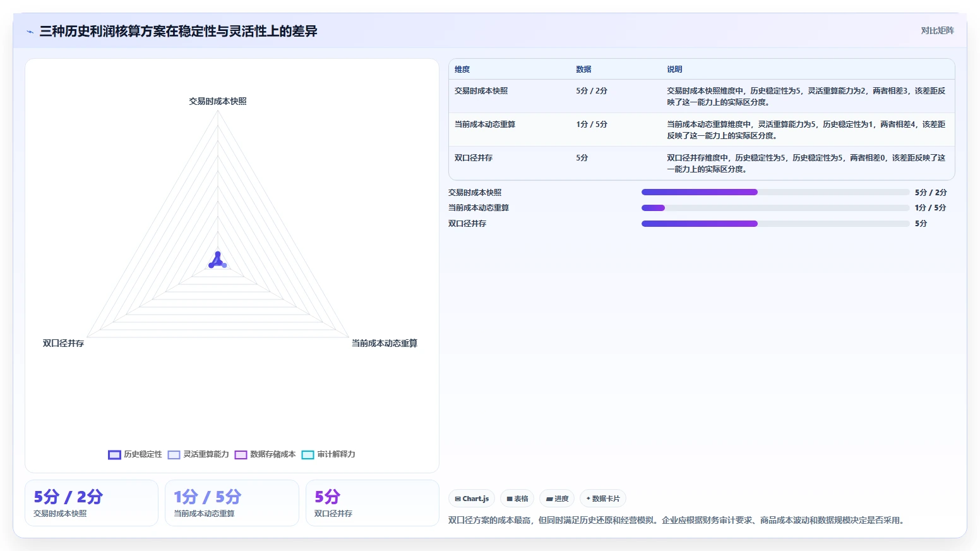Click the Chart.js tag chip

[472, 499]
